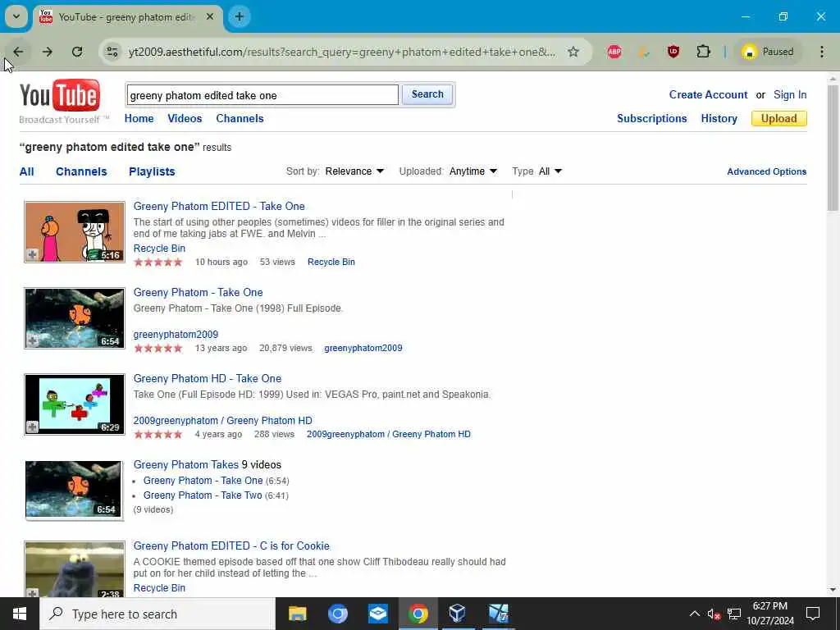Click the Sign In link
The width and height of the screenshot is (840, 630).
(790, 95)
